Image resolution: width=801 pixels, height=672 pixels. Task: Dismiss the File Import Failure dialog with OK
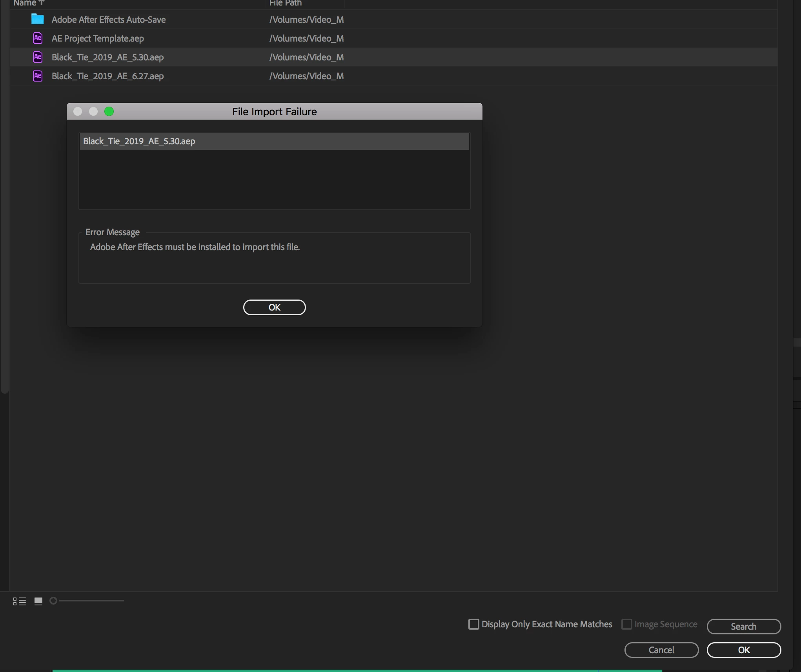[x=274, y=307]
